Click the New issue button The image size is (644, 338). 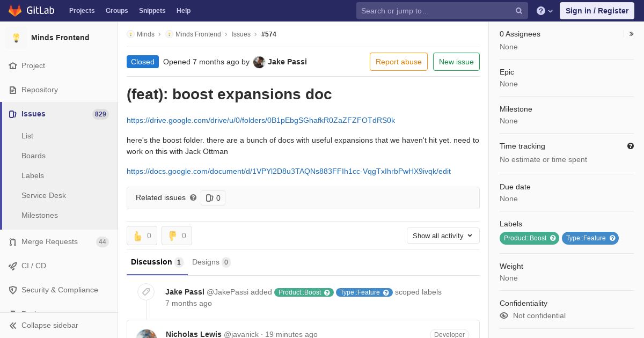456,62
